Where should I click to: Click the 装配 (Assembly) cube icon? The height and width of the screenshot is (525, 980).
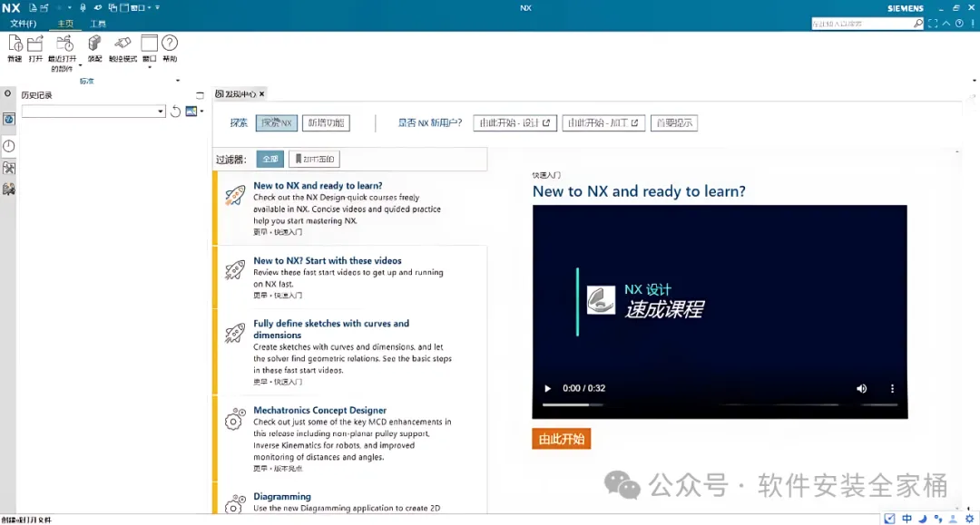coord(94,44)
